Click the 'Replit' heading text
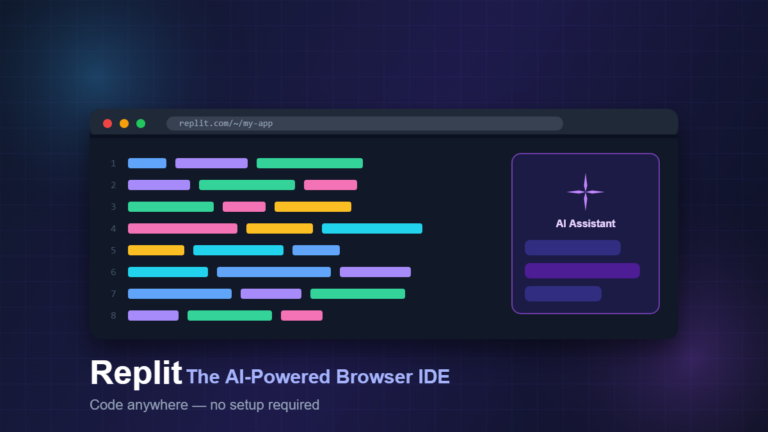768x432 pixels. point(136,374)
